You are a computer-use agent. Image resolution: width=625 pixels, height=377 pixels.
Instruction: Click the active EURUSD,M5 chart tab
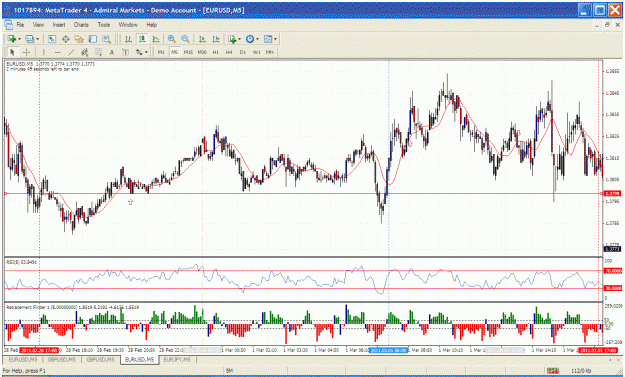tap(140, 360)
